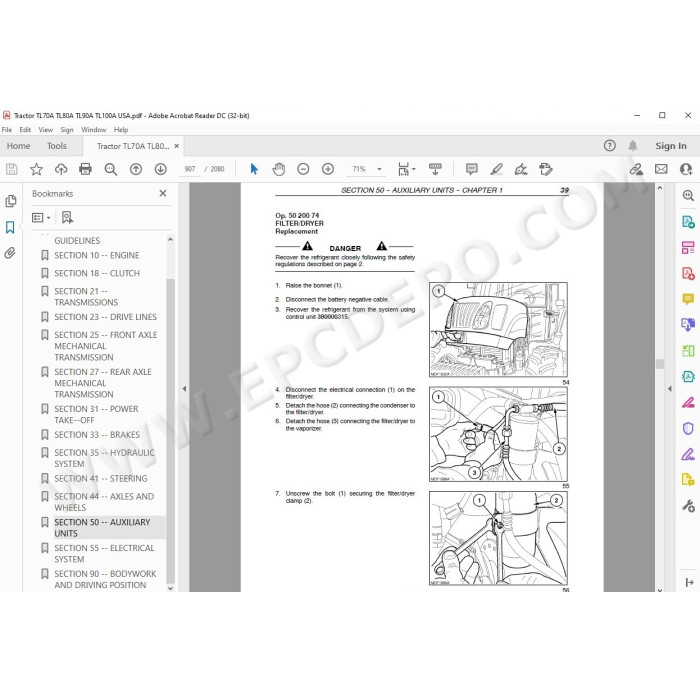Screen dimensions: 700x700
Task: Open Attachments paperclip panel
Action: click(10, 253)
